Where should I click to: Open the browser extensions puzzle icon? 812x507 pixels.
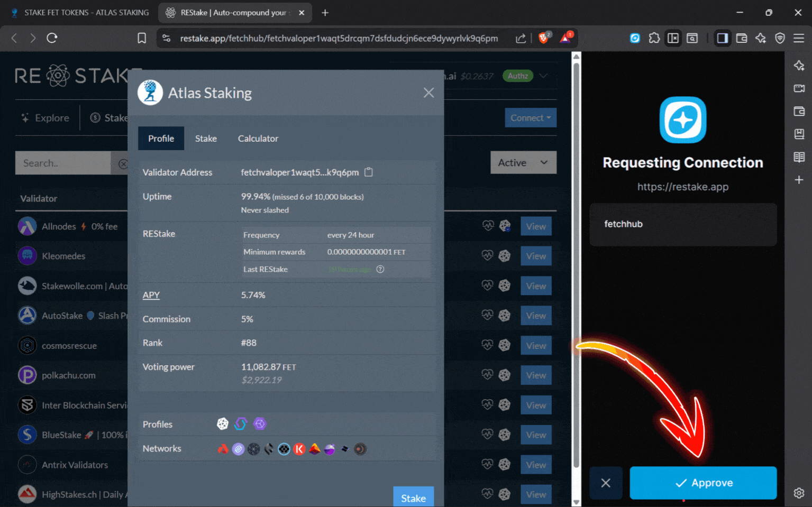[x=654, y=38]
